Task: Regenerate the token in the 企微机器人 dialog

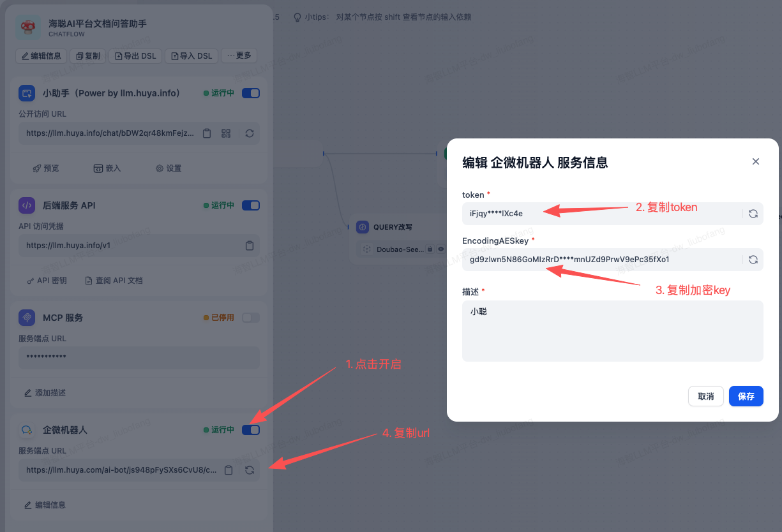Action: pyautogui.click(x=753, y=214)
